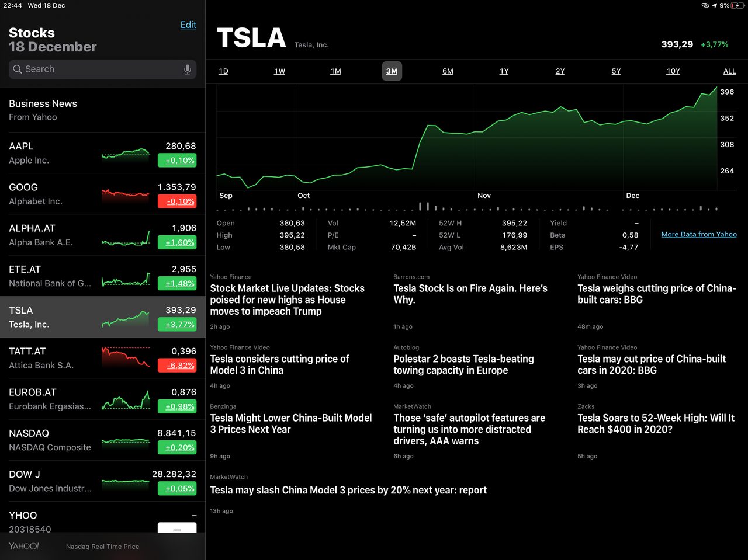Select the EUROB.AT Eurobank row
The width and height of the screenshot is (748, 560).
[102, 399]
